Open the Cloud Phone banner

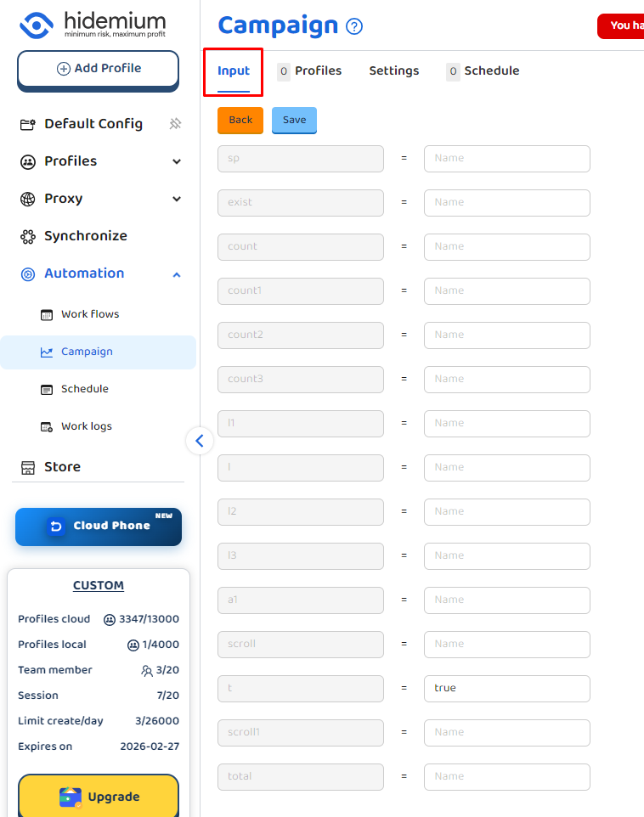[x=99, y=527]
